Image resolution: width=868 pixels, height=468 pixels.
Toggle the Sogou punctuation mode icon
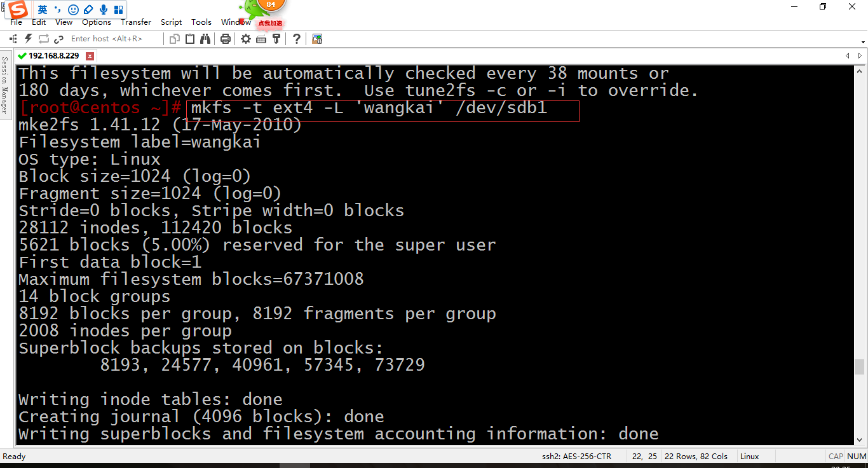(x=58, y=10)
